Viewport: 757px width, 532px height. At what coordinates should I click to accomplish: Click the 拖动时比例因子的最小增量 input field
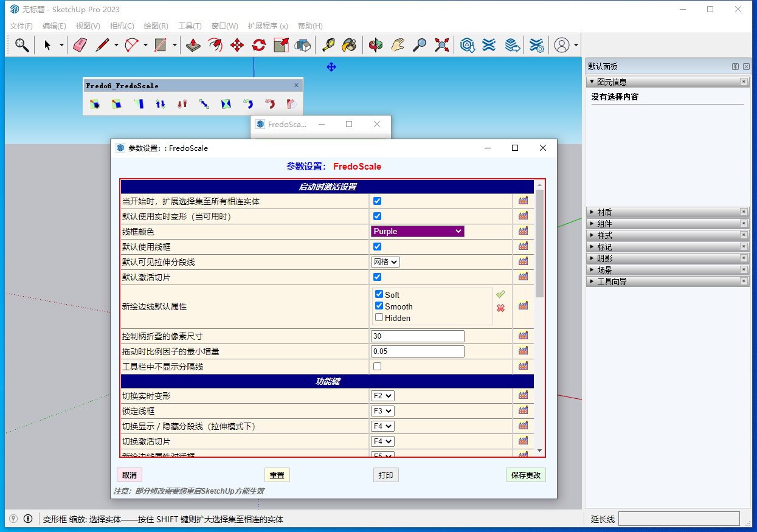coord(418,351)
